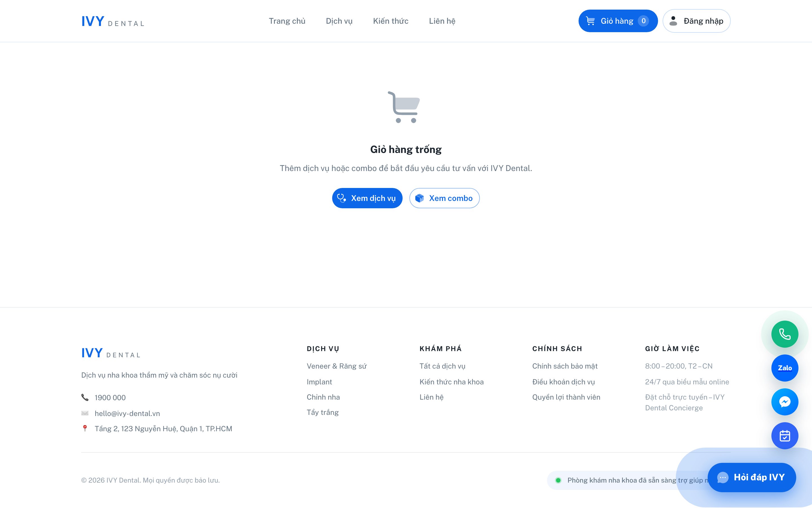This screenshot has height=508, width=812.
Task: Click the 1900 000 phone number
Action: tap(110, 397)
